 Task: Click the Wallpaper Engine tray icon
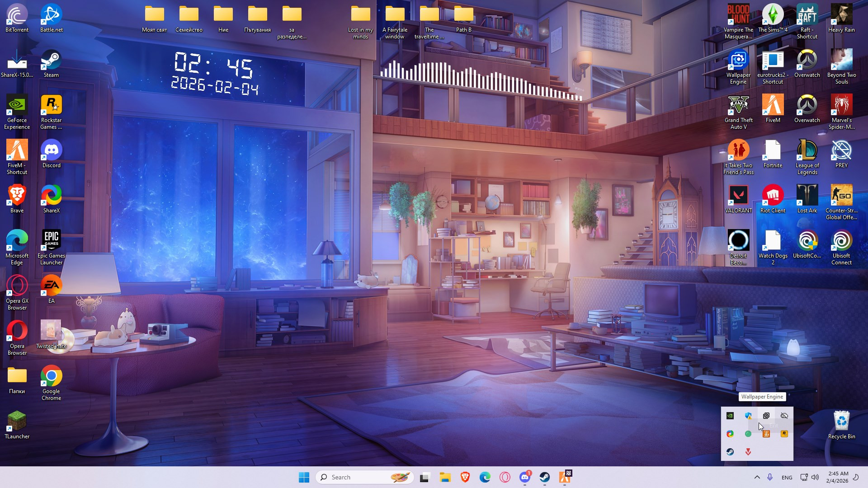(766, 416)
